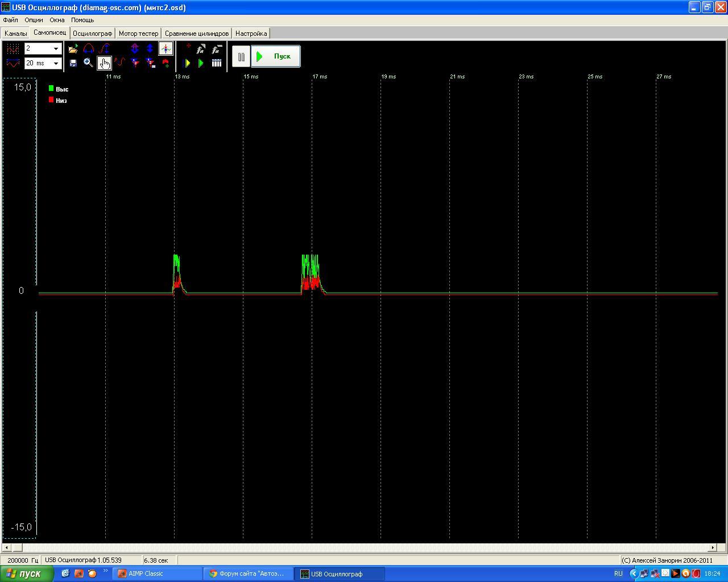Screen dimensions: 728x582
Task: Click the RU language indicator in the tray
Action: [618, 573]
